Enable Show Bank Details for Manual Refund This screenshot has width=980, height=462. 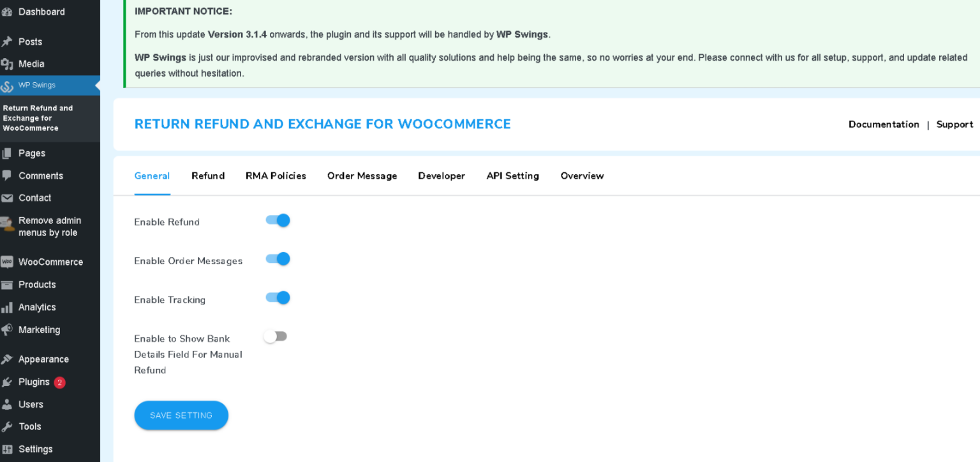(x=275, y=336)
